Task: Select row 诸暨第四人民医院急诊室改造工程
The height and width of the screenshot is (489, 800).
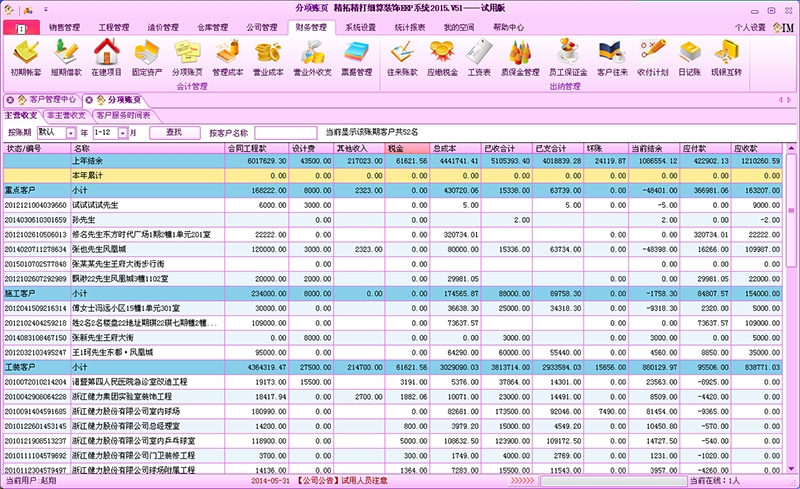Action: (x=393, y=382)
